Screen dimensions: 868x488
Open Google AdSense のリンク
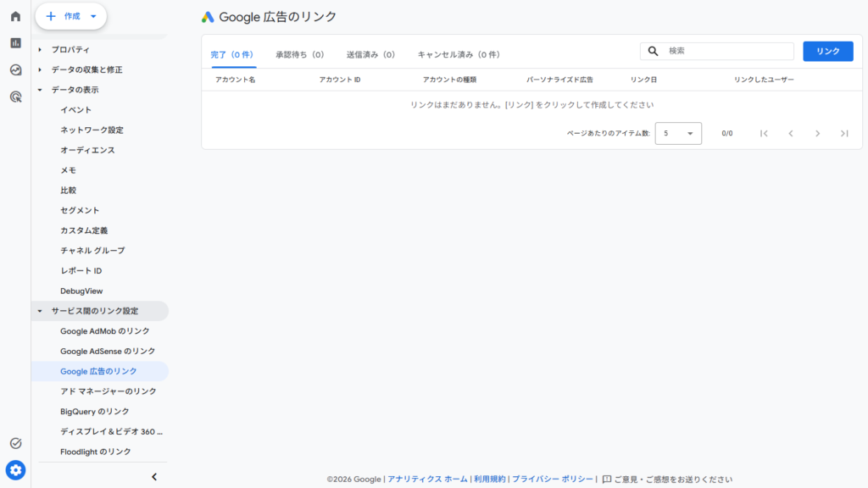click(108, 352)
